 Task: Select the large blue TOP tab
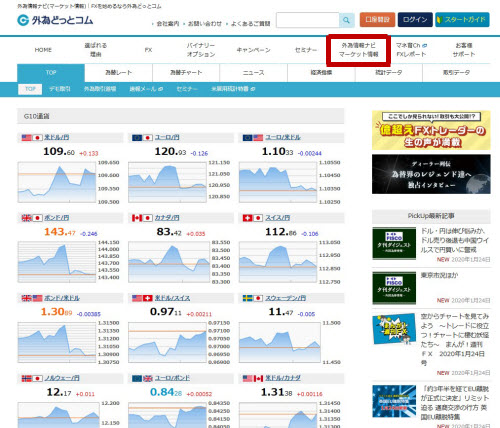(51, 73)
